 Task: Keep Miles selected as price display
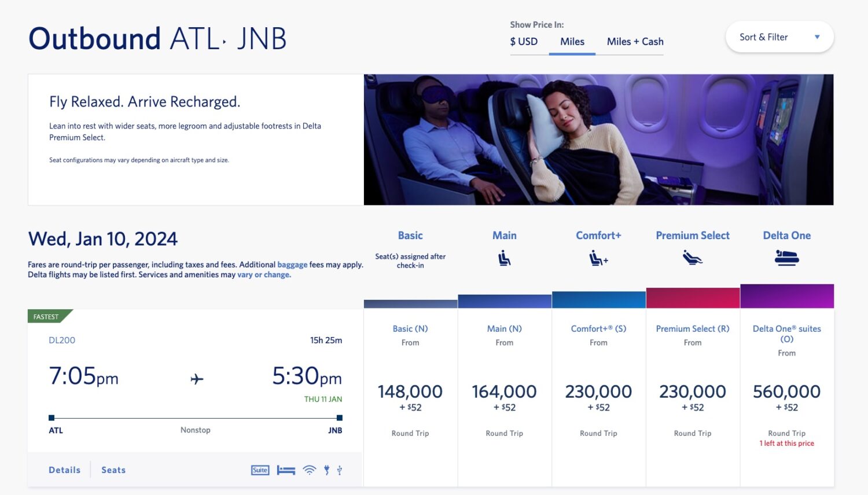point(572,41)
